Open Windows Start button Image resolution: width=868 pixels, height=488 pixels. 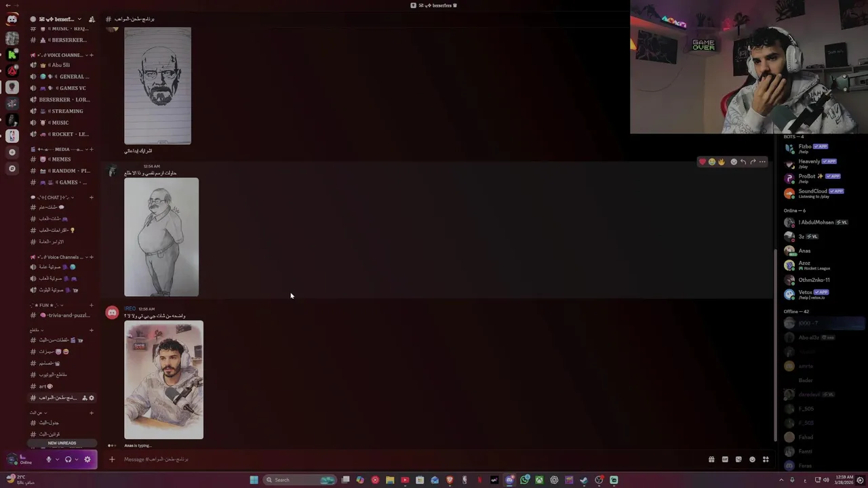click(x=254, y=480)
